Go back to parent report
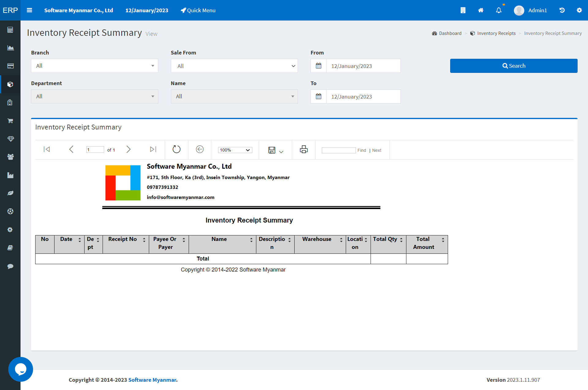The width and height of the screenshot is (588, 390). [200, 149]
